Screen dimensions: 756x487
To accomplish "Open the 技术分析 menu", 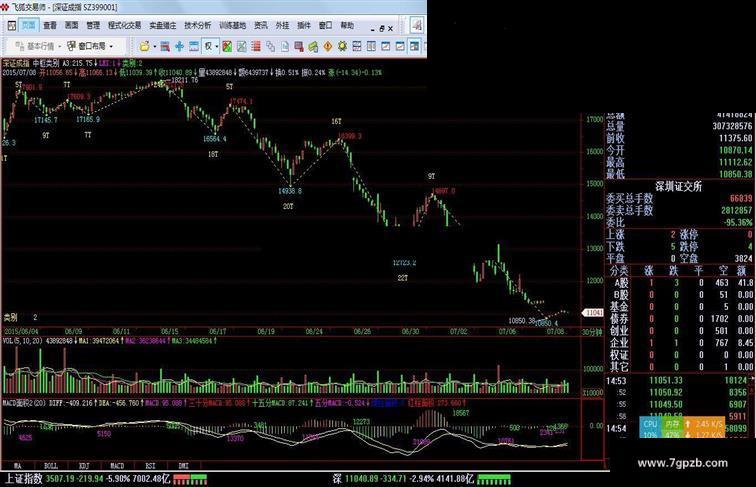I will click(198, 26).
